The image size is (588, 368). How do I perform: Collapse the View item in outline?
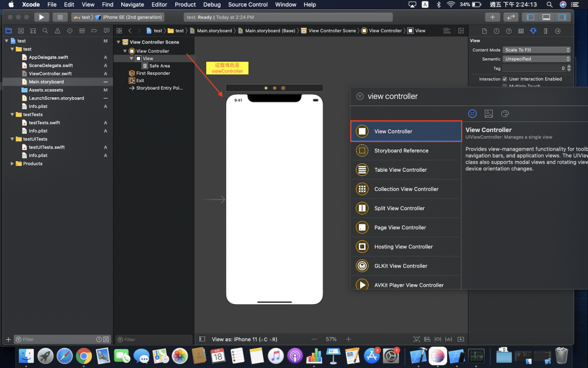point(131,59)
